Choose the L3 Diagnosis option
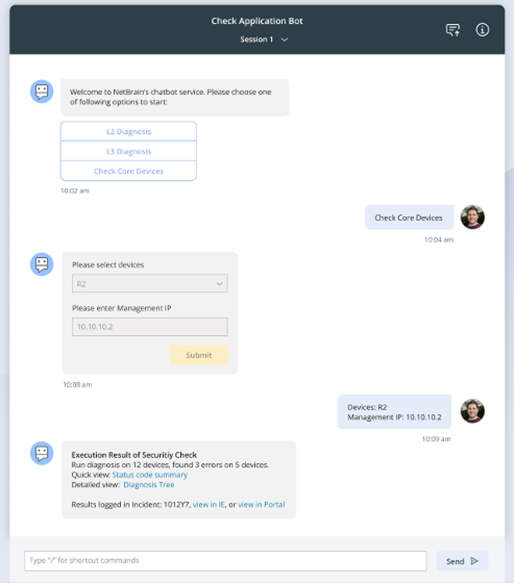This screenshot has width=514, height=583. (128, 151)
